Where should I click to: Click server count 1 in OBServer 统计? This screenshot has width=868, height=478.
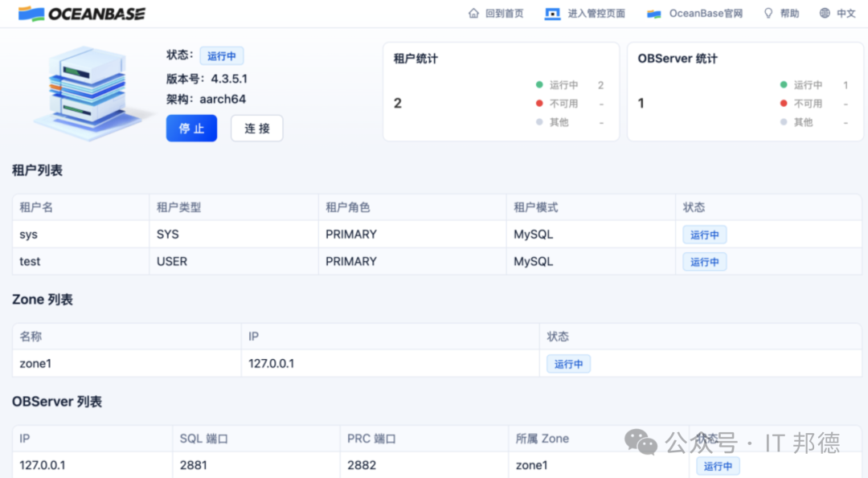click(641, 103)
